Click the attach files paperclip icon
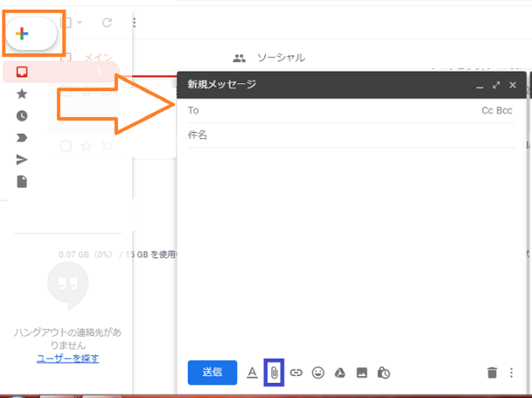This screenshot has width=532, height=398. (x=275, y=372)
